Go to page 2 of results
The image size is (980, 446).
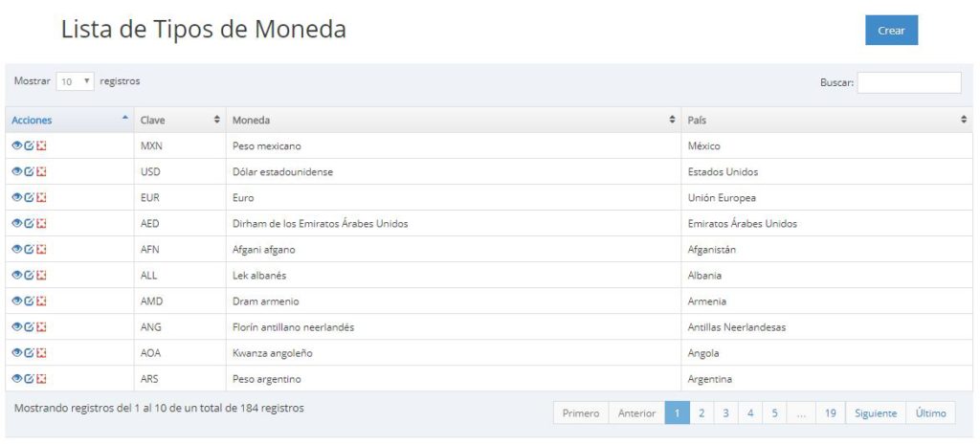click(702, 413)
